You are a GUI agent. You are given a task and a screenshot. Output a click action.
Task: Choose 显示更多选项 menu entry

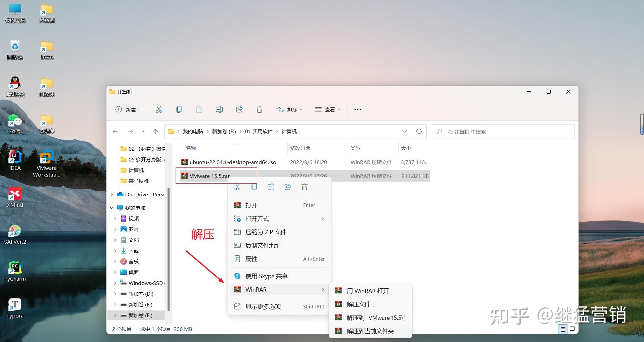coord(279,306)
